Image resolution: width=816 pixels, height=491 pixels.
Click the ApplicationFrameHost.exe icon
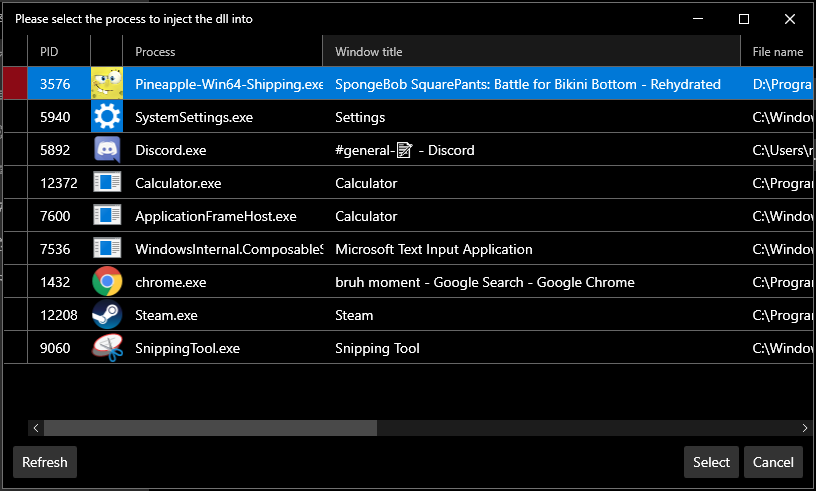pos(107,216)
